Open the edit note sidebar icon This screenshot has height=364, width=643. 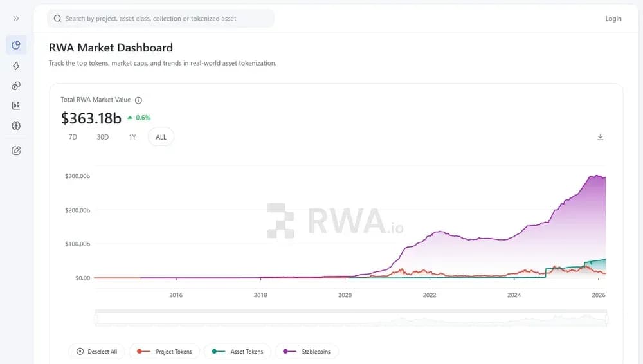(x=16, y=150)
